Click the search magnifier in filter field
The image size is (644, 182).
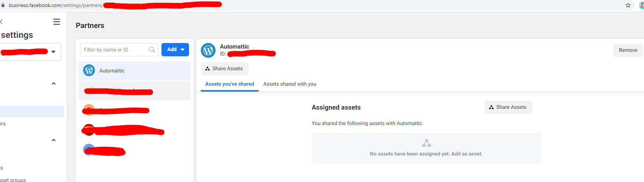152,50
